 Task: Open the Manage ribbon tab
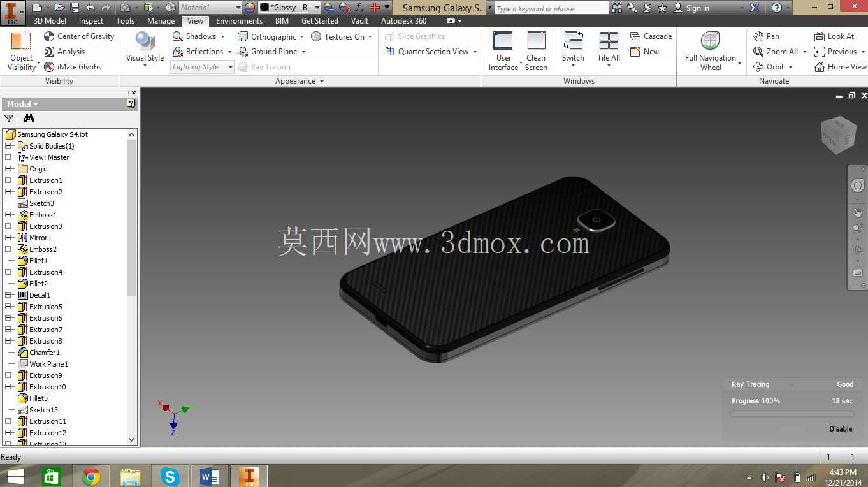coord(161,21)
